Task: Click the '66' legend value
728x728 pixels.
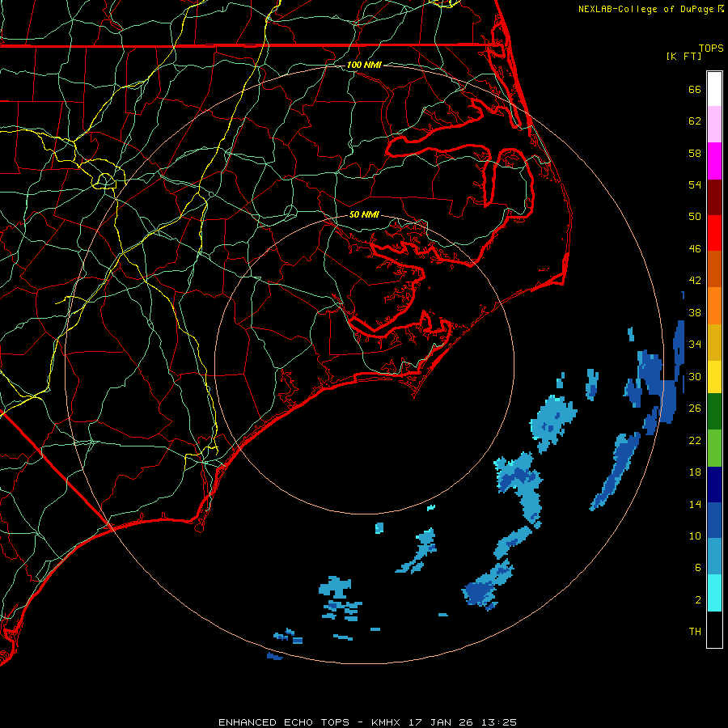Action: [695, 89]
